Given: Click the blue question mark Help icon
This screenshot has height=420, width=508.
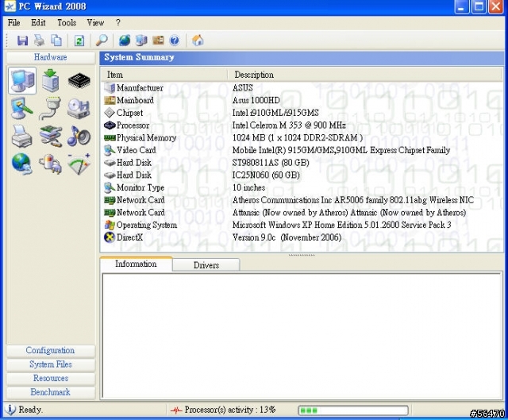Looking at the screenshot, I should point(175,40).
